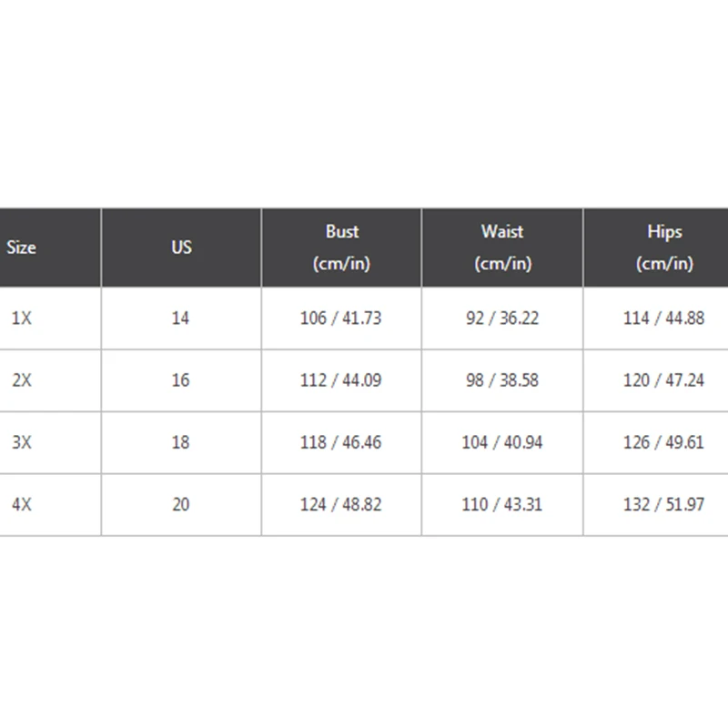Select the Bust (cm/in) header
728x728 pixels.
[x=341, y=248]
